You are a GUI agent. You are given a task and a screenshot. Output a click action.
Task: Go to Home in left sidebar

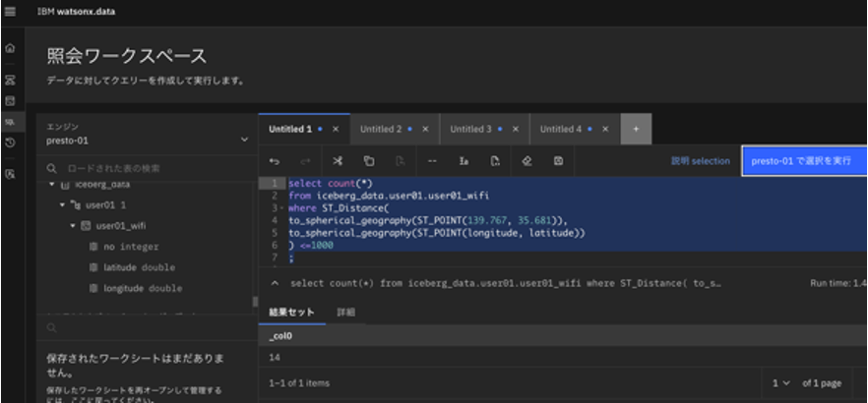click(x=10, y=48)
